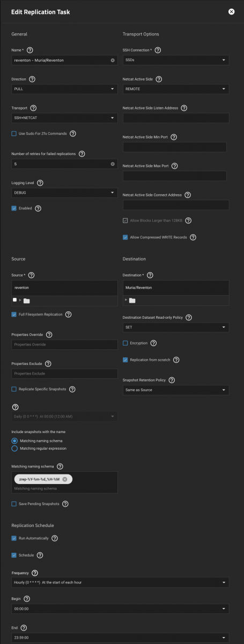
Task: Select Matching naming schema radio option
Action: (x=14, y=440)
